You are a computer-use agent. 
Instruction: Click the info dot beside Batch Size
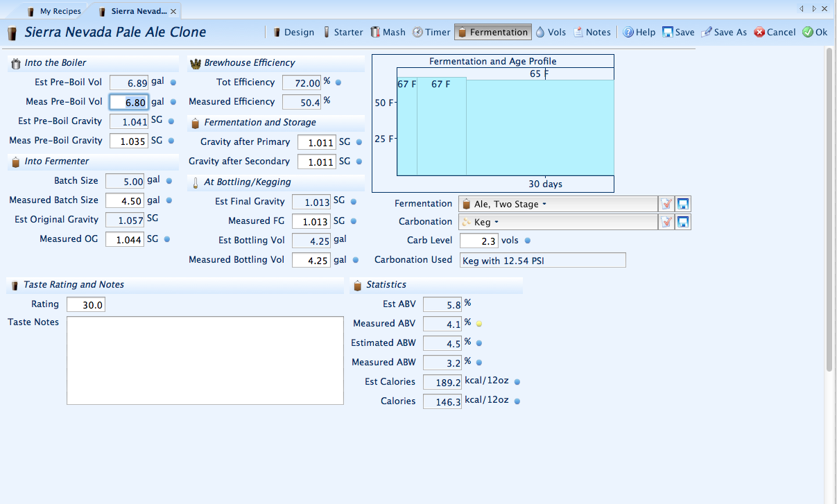[x=169, y=181]
